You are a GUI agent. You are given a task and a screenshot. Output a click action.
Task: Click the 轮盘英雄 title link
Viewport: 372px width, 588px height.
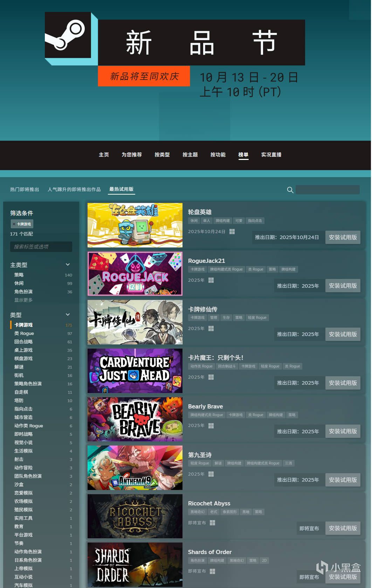(x=200, y=212)
